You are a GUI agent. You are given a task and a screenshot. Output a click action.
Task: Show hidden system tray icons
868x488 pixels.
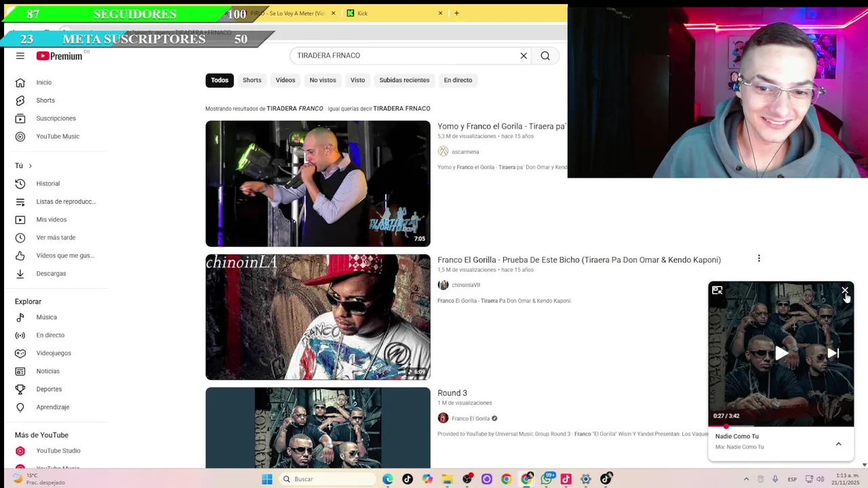point(746,479)
